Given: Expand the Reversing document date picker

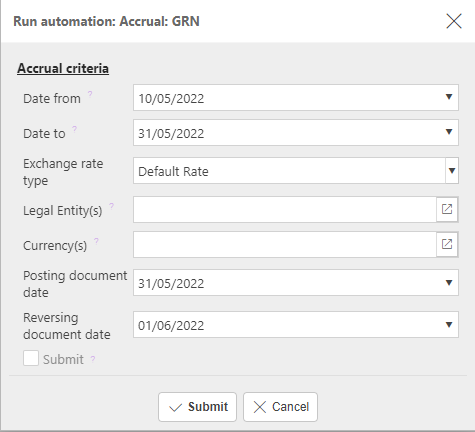Looking at the screenshot, I should (449, 325).
